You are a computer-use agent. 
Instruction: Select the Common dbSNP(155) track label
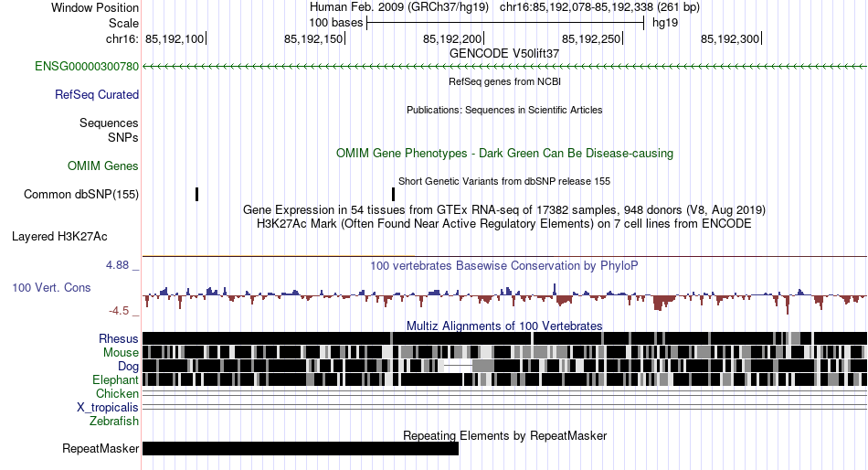(x=81, y=195)
